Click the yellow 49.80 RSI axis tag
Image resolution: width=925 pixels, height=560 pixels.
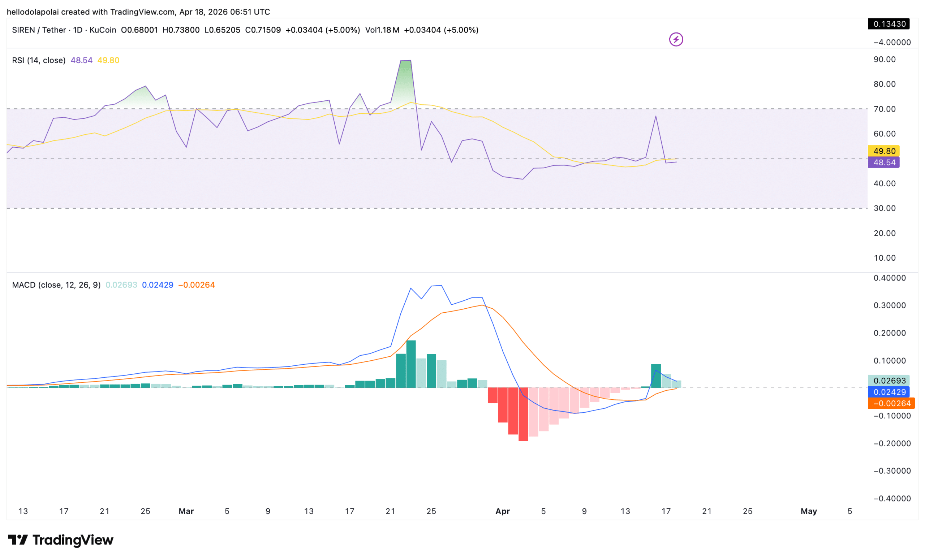coord(884,151)
